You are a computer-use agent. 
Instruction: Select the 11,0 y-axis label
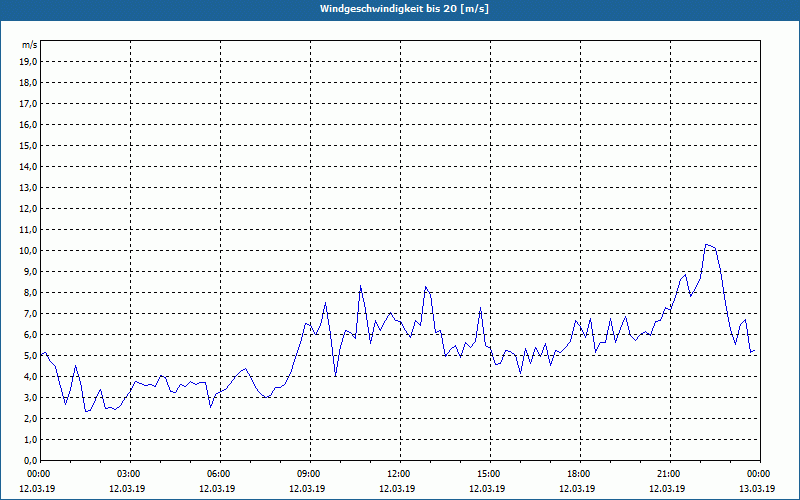29,230
